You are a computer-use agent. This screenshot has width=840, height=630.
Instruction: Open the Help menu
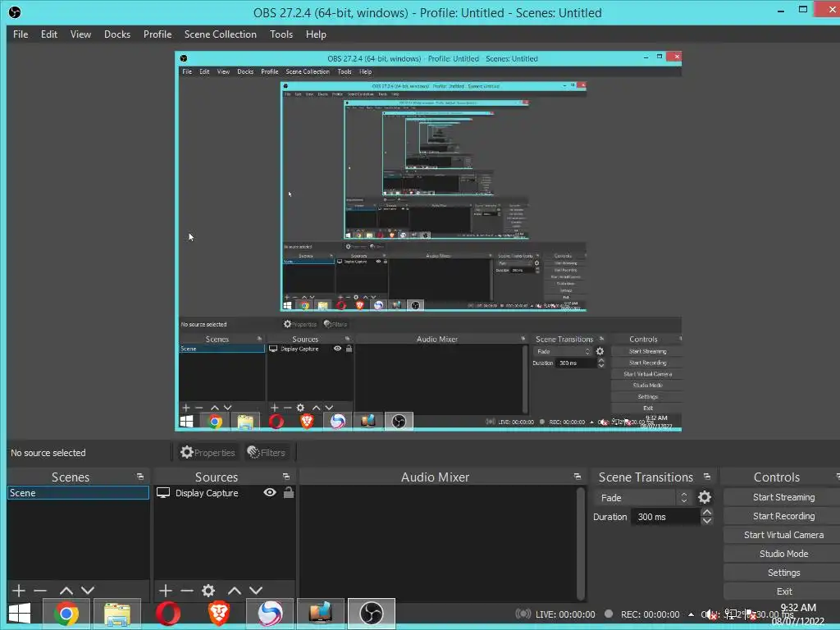(x=316, y=34)
